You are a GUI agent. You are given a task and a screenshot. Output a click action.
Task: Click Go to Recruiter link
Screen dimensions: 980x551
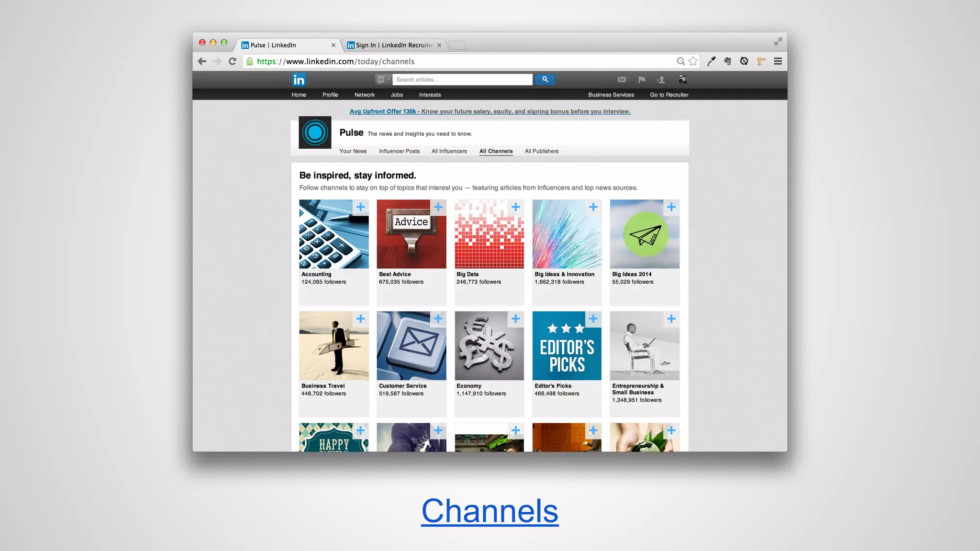[x=669, y=95]
